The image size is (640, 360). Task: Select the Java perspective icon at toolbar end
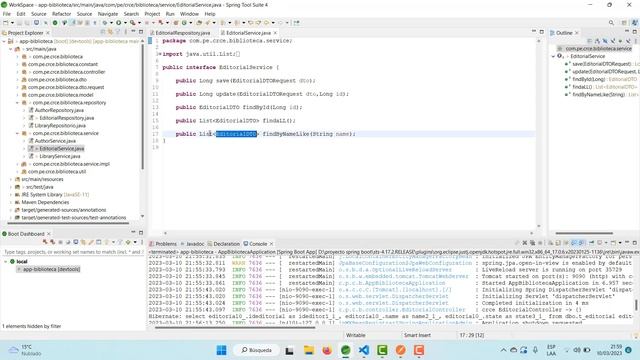tap(635, 23)
